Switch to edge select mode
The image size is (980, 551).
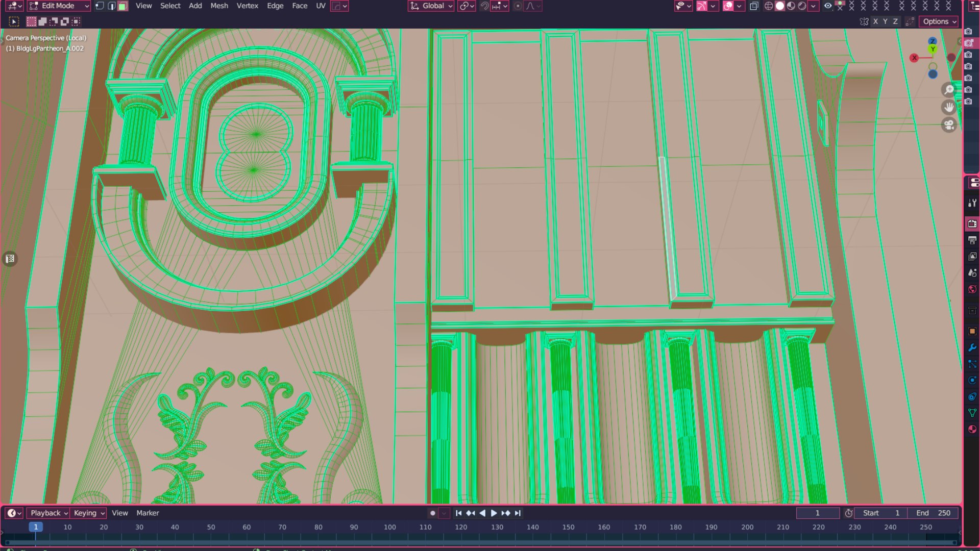[x=111, y=6]
